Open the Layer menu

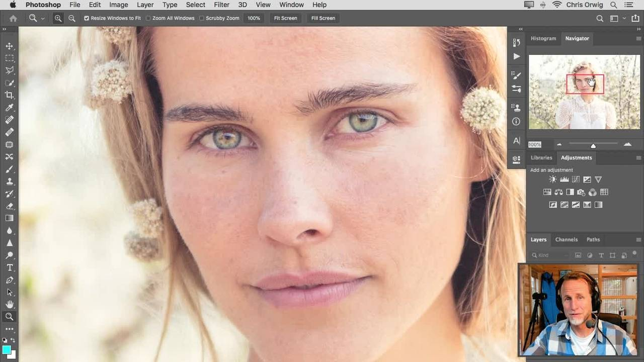[x=145, y=5]
